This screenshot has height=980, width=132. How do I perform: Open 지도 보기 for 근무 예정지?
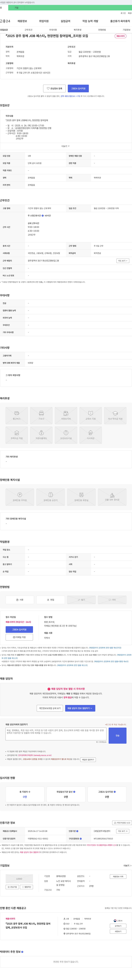coord(123,261)
